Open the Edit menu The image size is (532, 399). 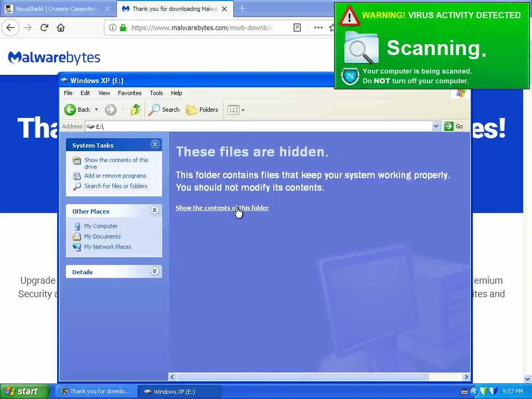[85, 93]
